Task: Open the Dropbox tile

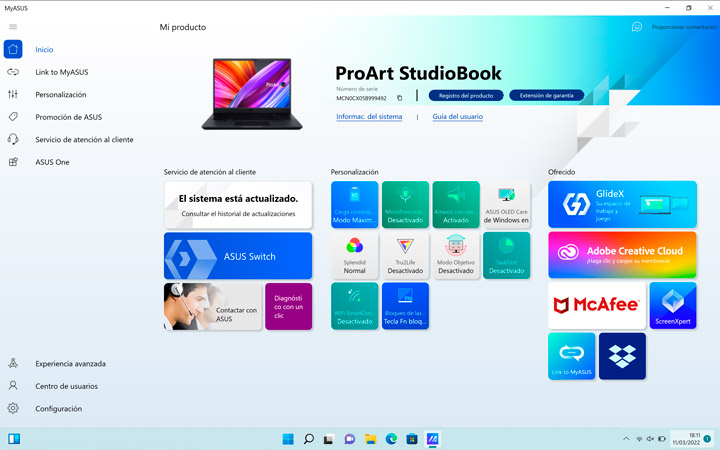Action: (x=622, y=356)
